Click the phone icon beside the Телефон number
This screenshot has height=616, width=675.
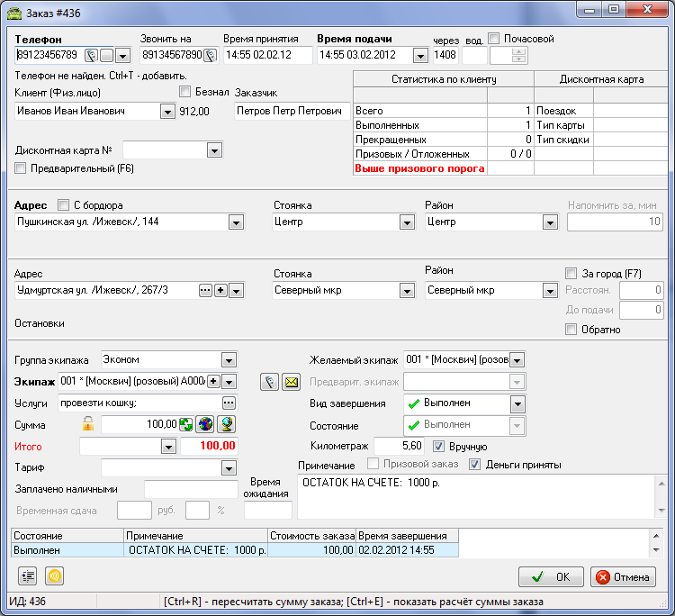[x=91, y=56]
